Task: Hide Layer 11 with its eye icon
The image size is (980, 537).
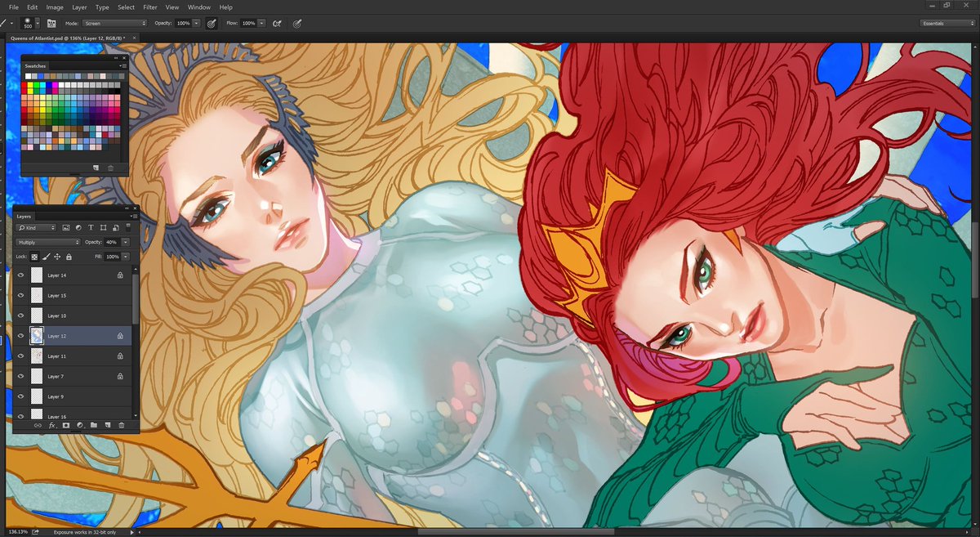Action: [21, 356]
